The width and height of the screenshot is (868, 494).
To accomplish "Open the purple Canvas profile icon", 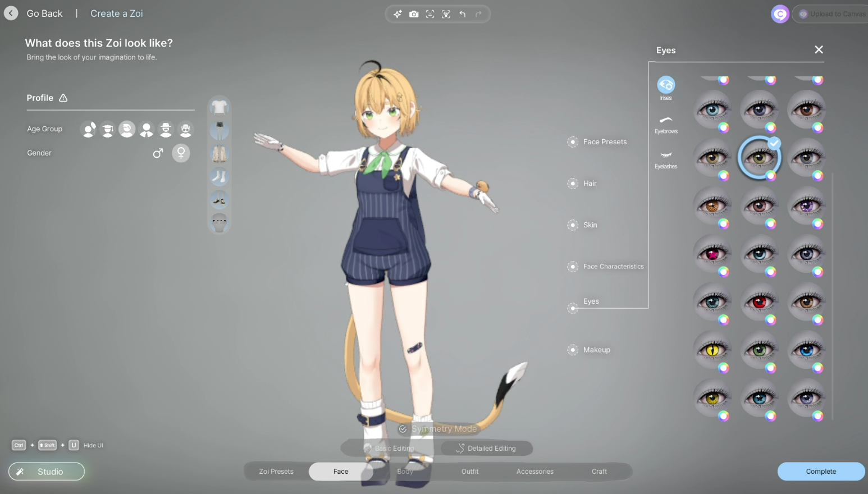I will point(780,14).
